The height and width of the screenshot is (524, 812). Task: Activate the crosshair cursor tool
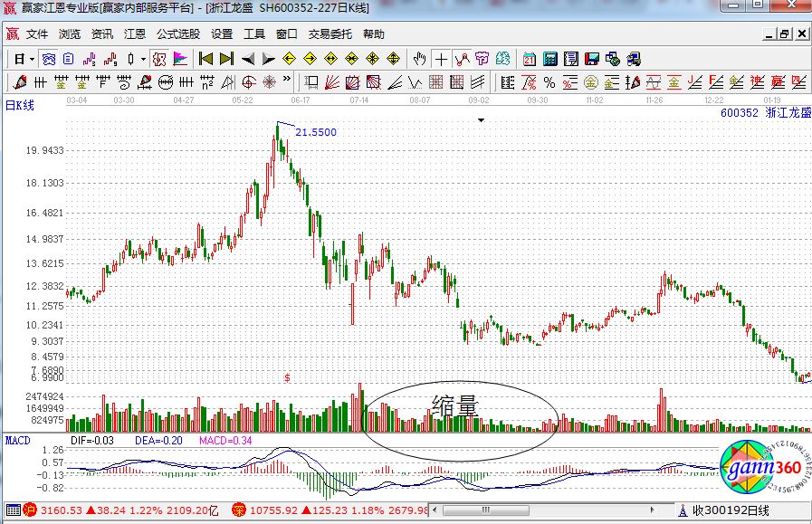coord(441,59)
